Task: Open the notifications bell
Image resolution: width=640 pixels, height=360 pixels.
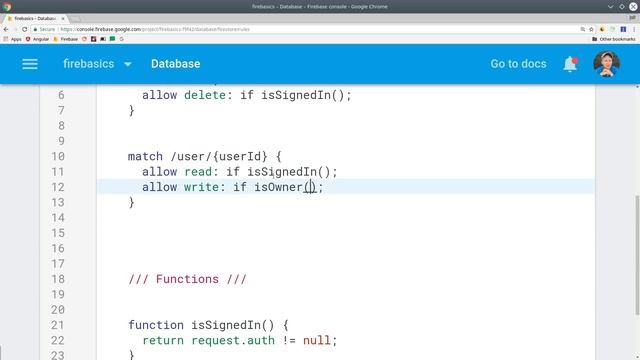Action: 570,64
